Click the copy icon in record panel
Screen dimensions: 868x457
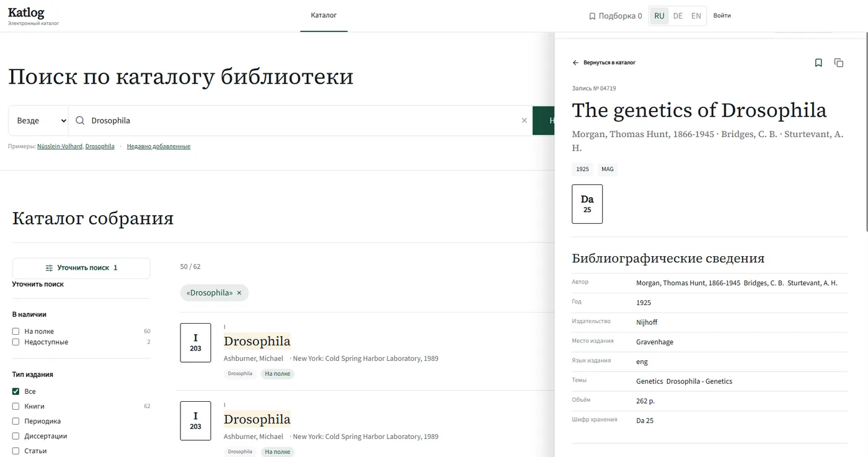pyautogui.click(x=839, y=63)
